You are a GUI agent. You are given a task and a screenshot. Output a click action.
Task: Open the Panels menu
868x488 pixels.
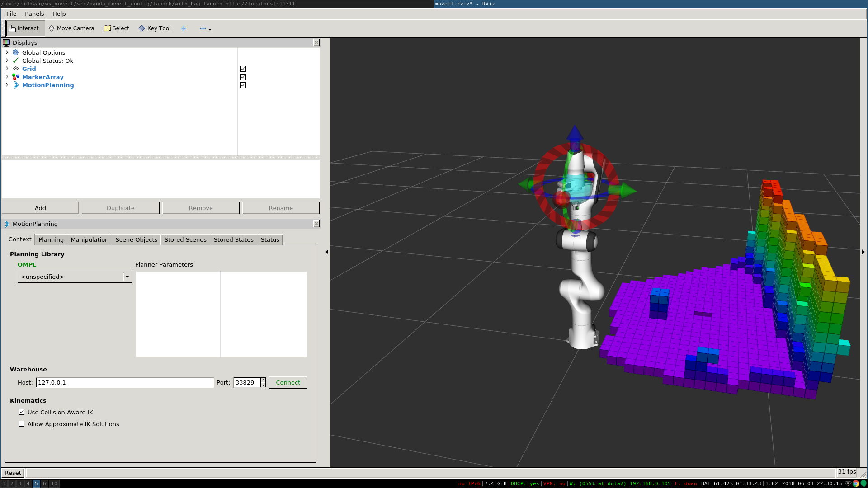tap(34, 14)
